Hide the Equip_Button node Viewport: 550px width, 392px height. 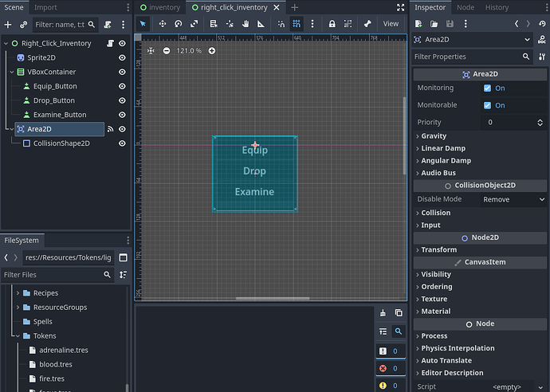pos(122,86)
